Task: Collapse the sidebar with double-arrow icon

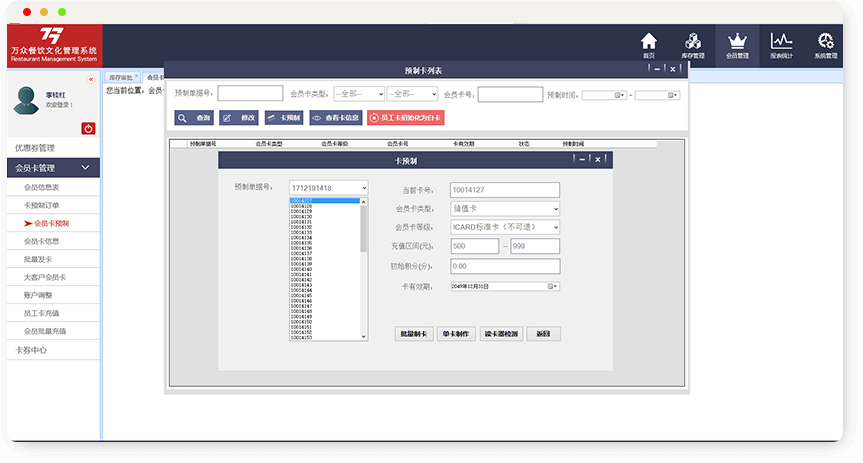Action: (91, 79)
